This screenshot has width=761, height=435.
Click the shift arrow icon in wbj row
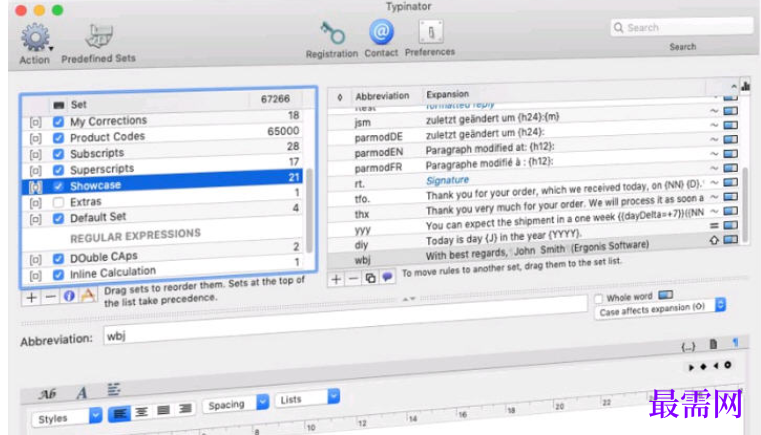point(714,240)
